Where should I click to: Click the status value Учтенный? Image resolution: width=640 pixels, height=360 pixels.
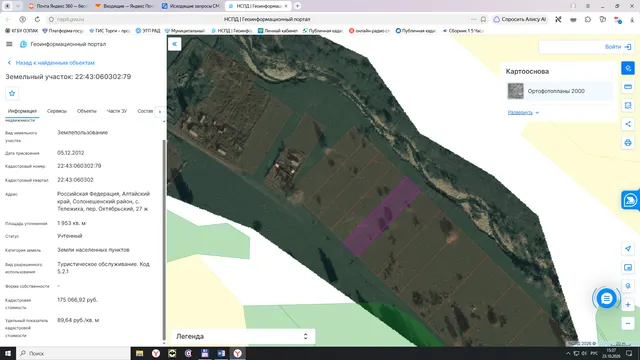pos(70,236)
